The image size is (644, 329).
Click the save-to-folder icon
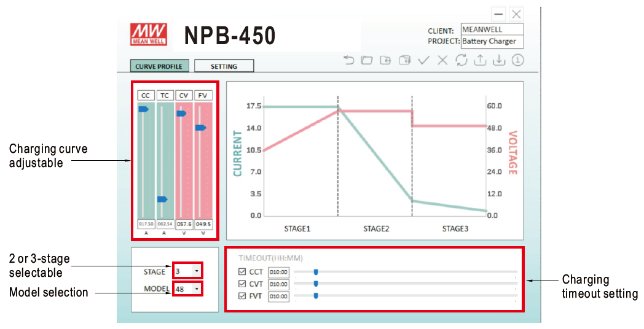coord(386,60)
